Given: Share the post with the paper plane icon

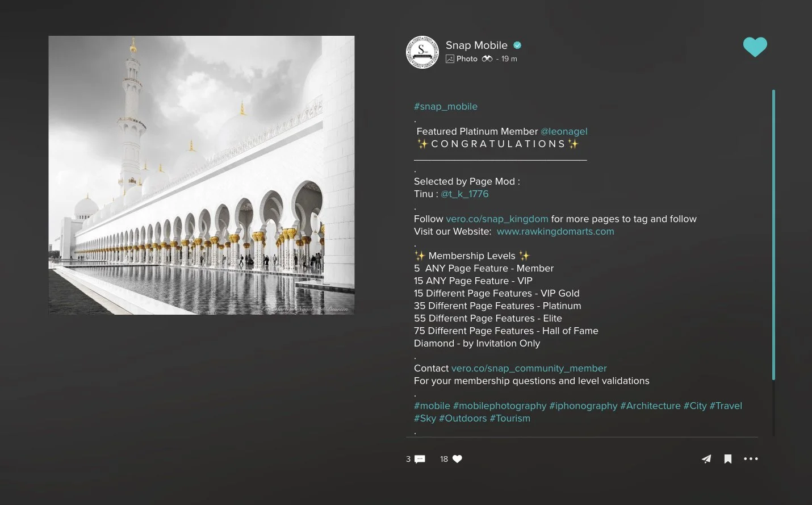Looking at the screenshot, I should click(706, 459).
